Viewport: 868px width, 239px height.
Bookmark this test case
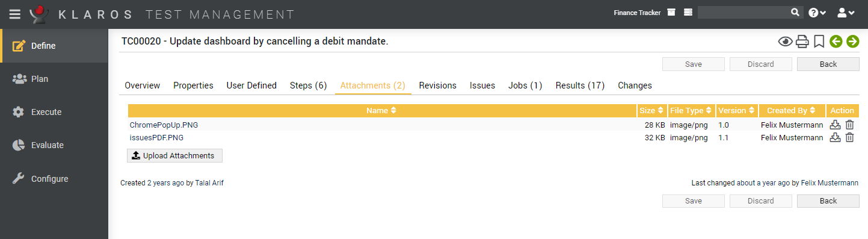(819, 42)
